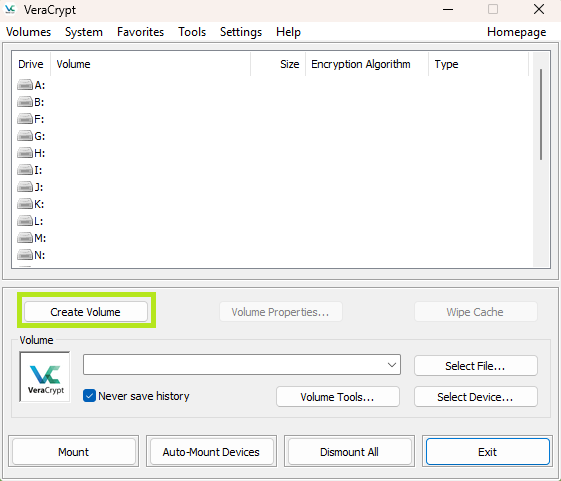The image size is (561, 481).
Task: Open the System menu
Action: coord(84,32)
